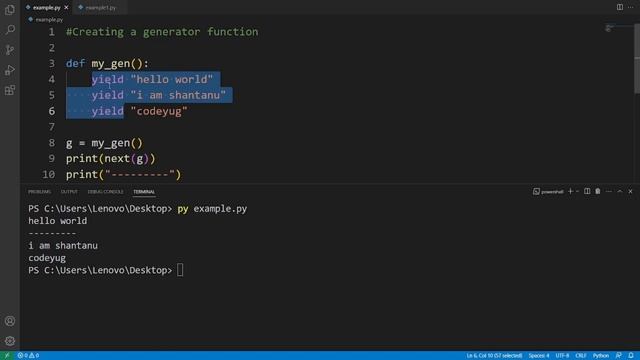640x360 pixels.
Task: Click the string "hello world" in code
Action: tap(172, 79)
